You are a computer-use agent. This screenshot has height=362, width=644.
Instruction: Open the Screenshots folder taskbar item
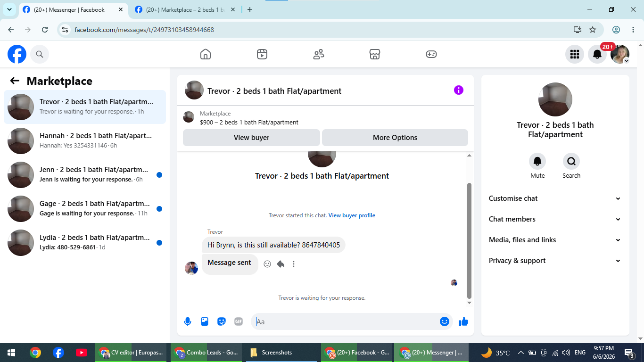pyautogui.click(x=281, y=353)
